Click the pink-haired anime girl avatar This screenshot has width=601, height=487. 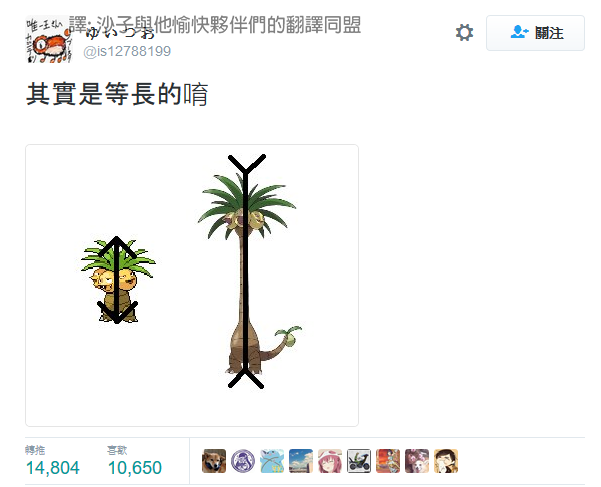[x=330, y=461]
